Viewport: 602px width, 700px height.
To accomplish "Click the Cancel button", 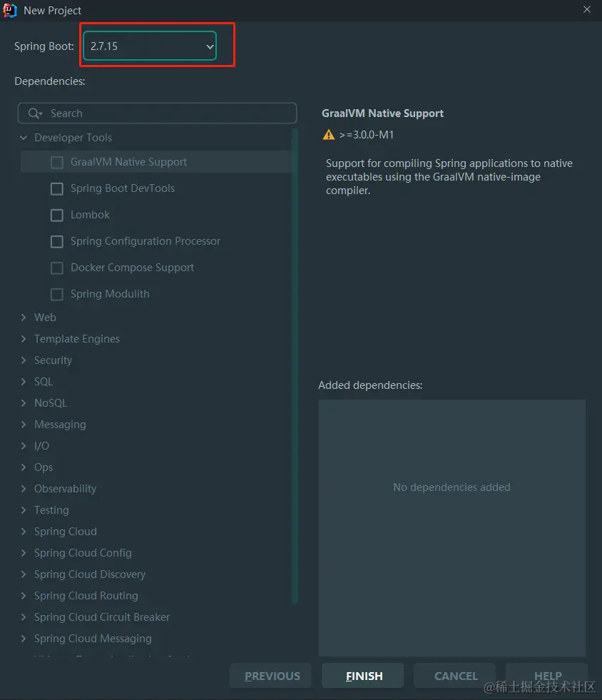I will tap(455, 676).
